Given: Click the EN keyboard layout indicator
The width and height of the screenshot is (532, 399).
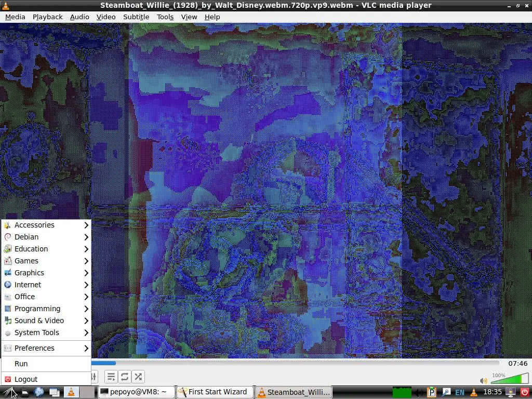Looking at the screenshot, I should pyautogui.click(x=460, y=392).
